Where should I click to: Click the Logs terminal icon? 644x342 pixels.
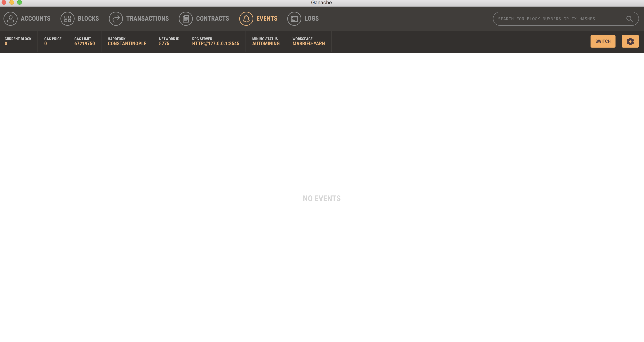(x=294, y=19)
